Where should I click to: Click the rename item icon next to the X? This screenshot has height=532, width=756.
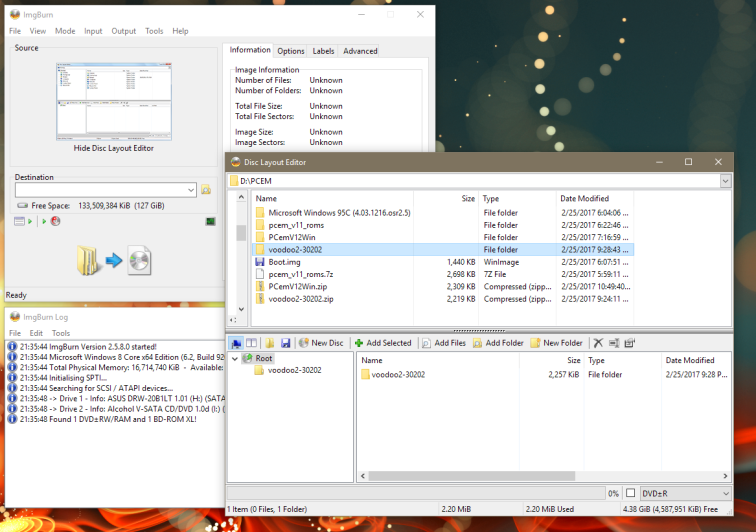coord(614,343)
